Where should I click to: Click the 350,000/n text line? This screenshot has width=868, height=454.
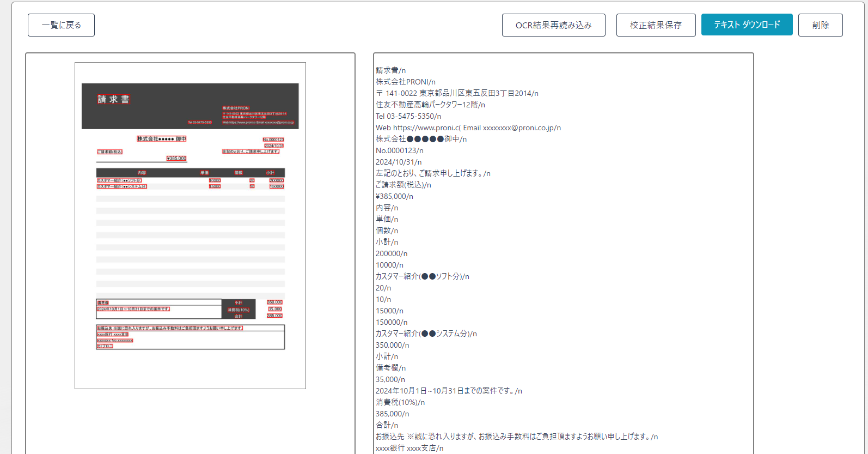pos(393,345)
